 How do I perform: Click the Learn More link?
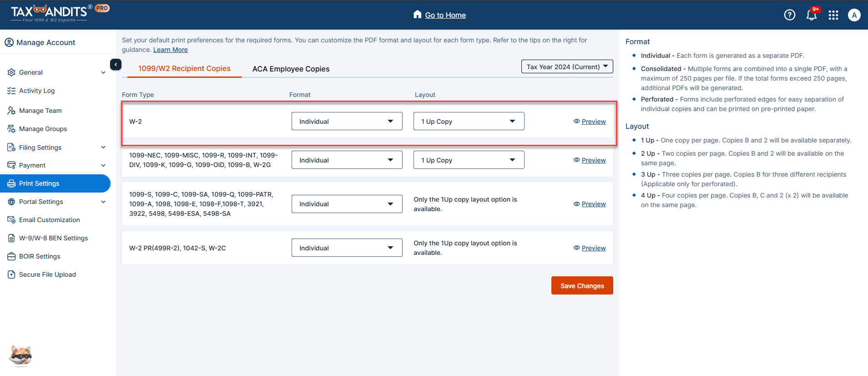(x=171, y=50)
